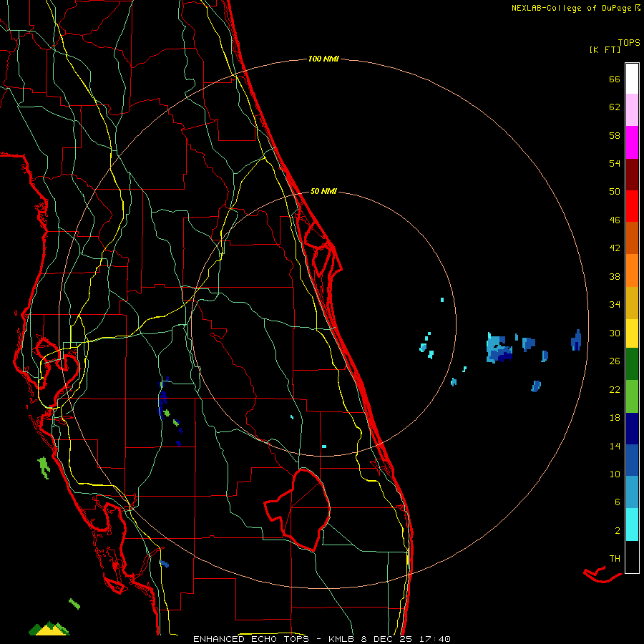This screenshot has height=644, width=644.
Task: Click the black TH threshold swatch
Action: pyautogui.click(x=632, y=557)
